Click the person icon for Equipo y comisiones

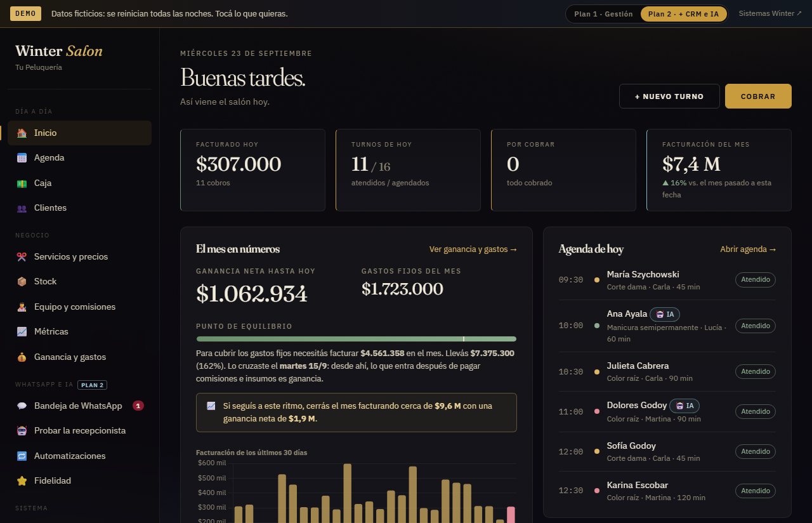[22, 307]
